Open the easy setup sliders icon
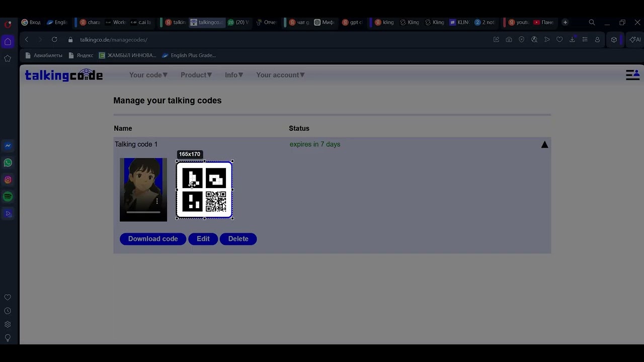The image size is (644, 362). pyautogui.click(x=585, y=40)
